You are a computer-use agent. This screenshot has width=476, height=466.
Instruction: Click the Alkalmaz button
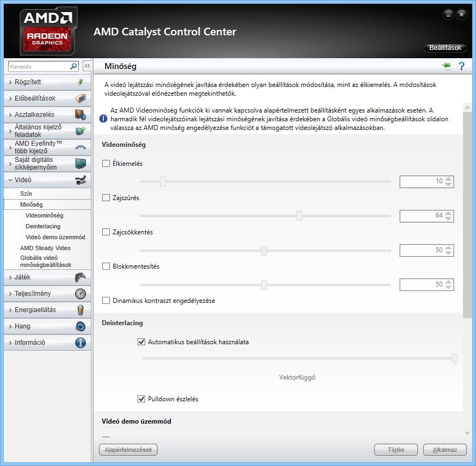(445, 450)
